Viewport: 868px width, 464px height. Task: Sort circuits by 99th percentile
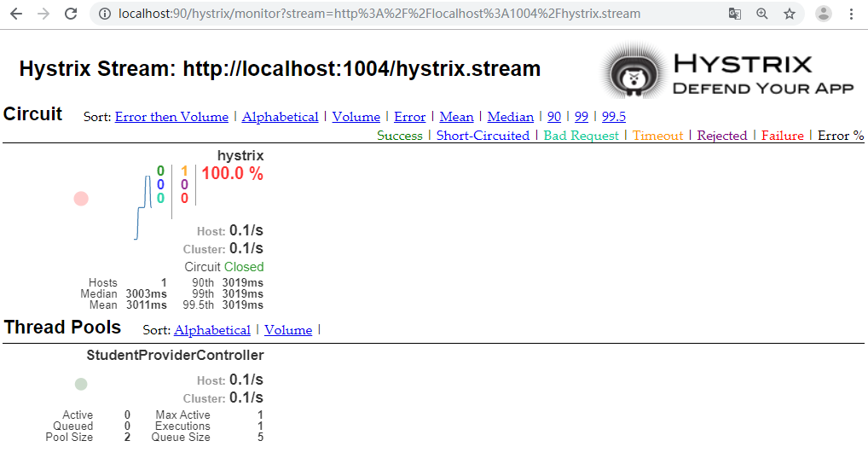click(582, 117)
